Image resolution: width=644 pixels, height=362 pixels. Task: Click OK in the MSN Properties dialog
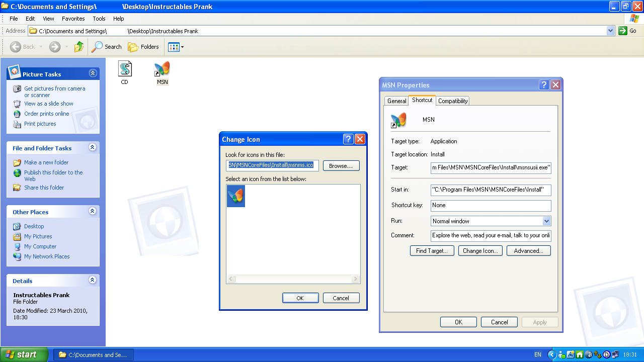(458, 322)
